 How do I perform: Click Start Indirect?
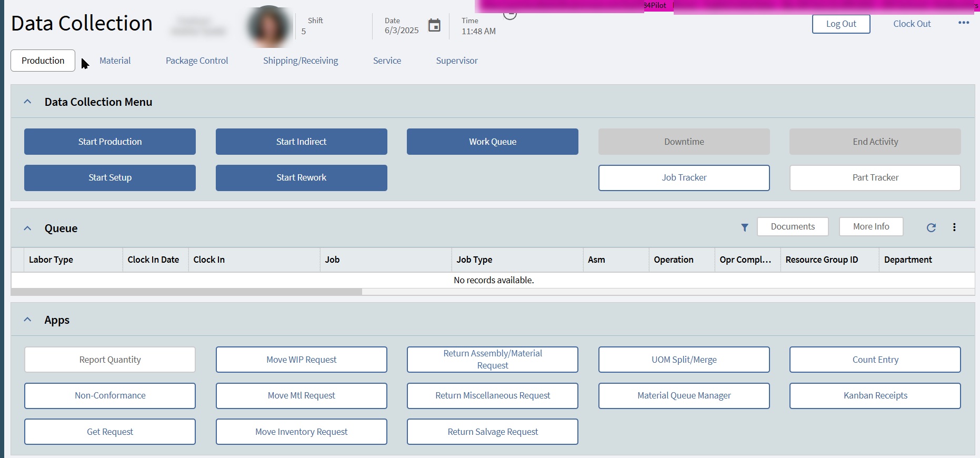[x=302, y=142]
